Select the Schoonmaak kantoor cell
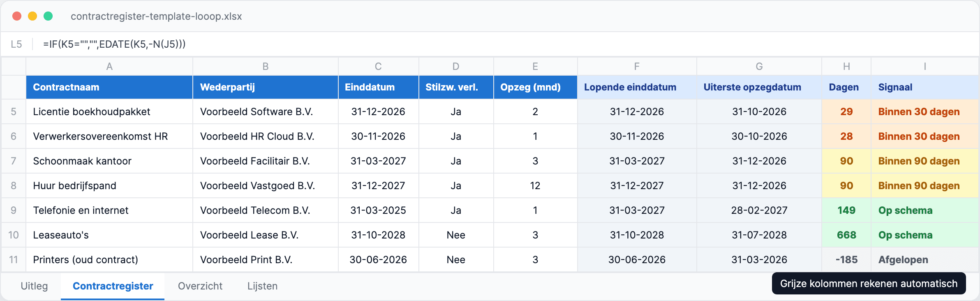Viewport: 980px width, 301px height. [109, 161]
